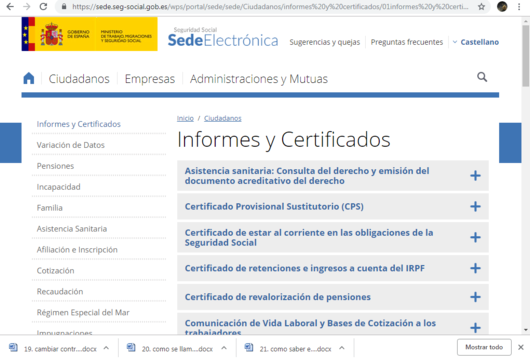Open downloaded file 19. cambiar contr docx
Screen dimensions: 530x360
[x=53, y=348]
